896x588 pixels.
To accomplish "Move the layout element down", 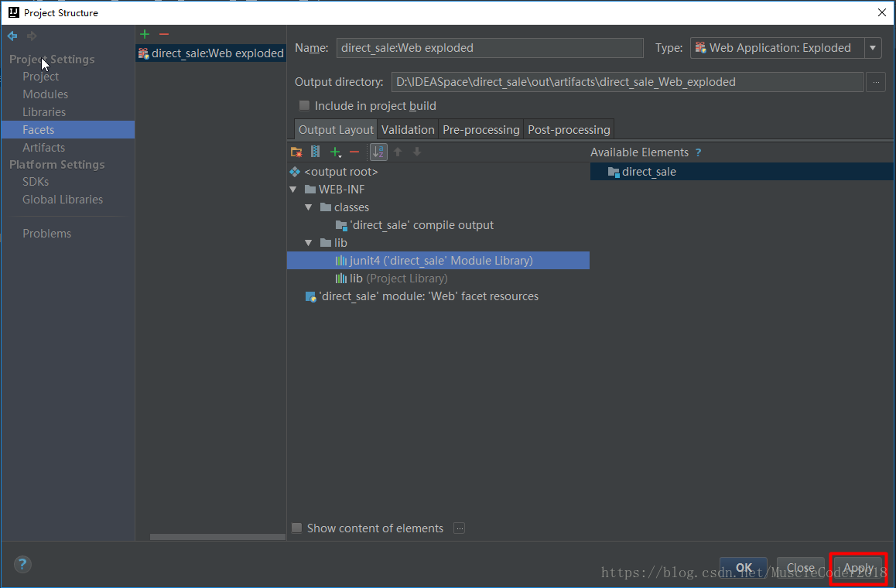I will 417,152.
